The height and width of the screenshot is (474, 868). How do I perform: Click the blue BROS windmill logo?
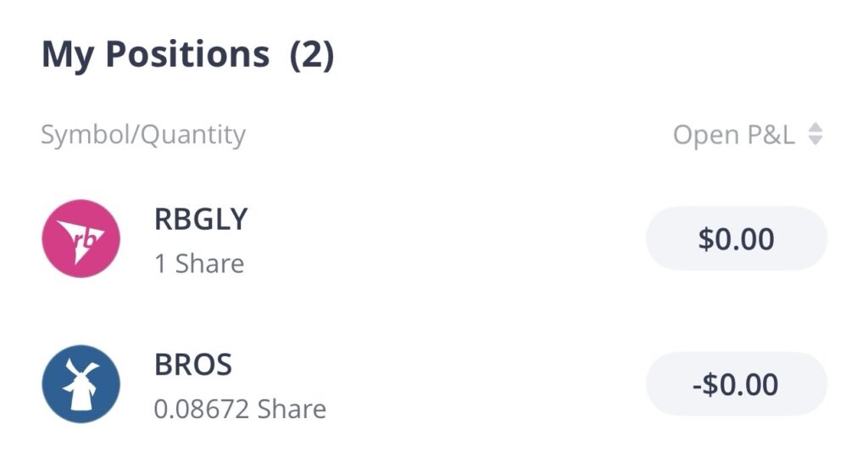click(81, 384)
